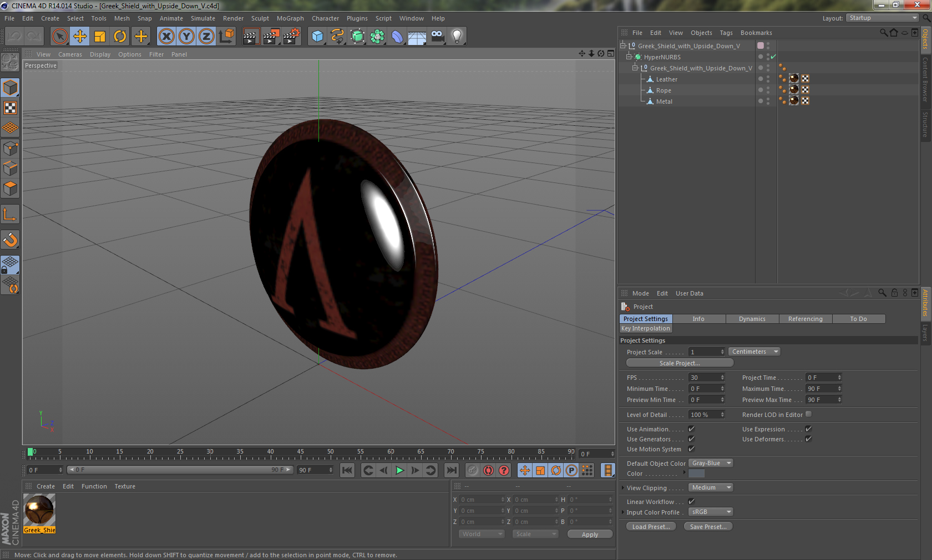This screenshot has height=560, width=932.
Task: Enable Render LOD in Editor
Action: pyautogui.click(x=808, y=414)
